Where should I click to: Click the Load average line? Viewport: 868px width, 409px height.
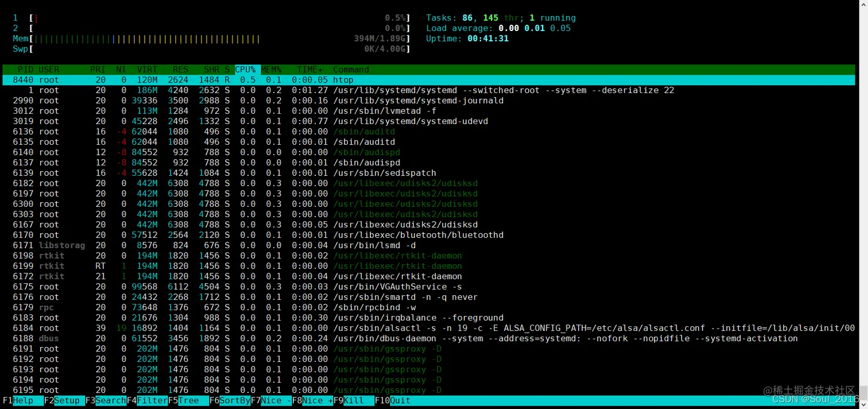(x=498, y=28)
